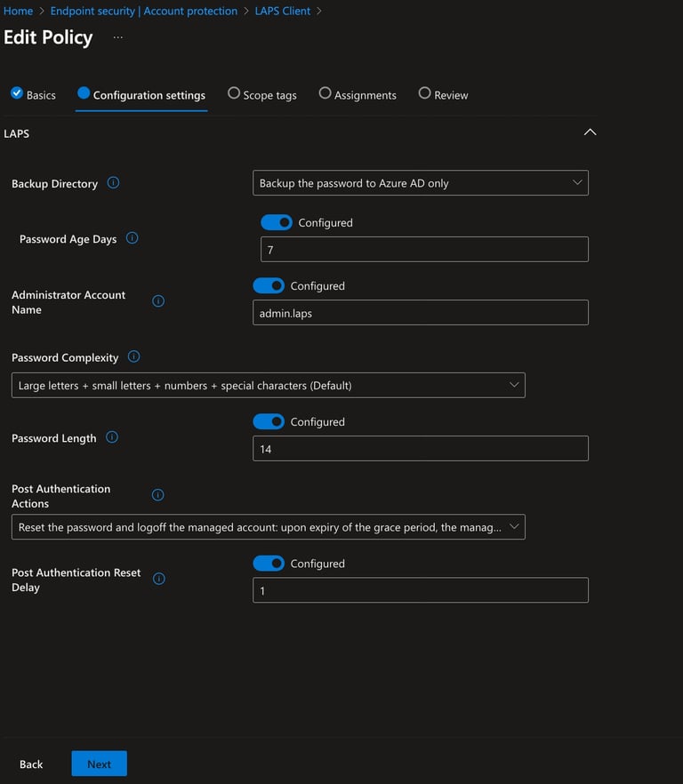Screen dimensions: 683x784
Task: Turn off Post Authentication Reset Delay toggle
Action: [x=269, y=564]
